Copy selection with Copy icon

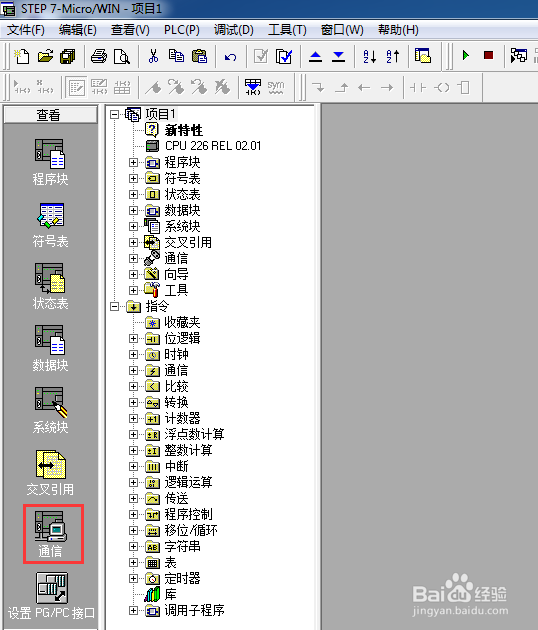tap(176, 56)
